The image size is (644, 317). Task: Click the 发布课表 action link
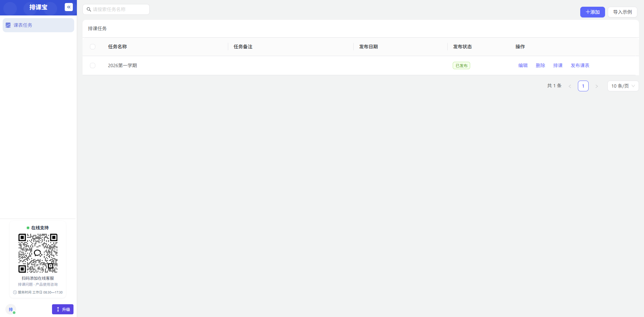(580, 65)
